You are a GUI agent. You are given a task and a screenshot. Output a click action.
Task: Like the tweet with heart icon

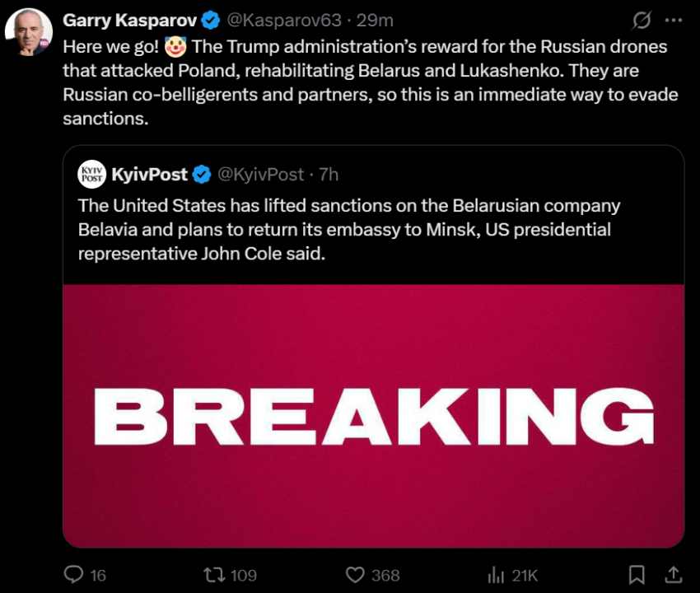355,574
